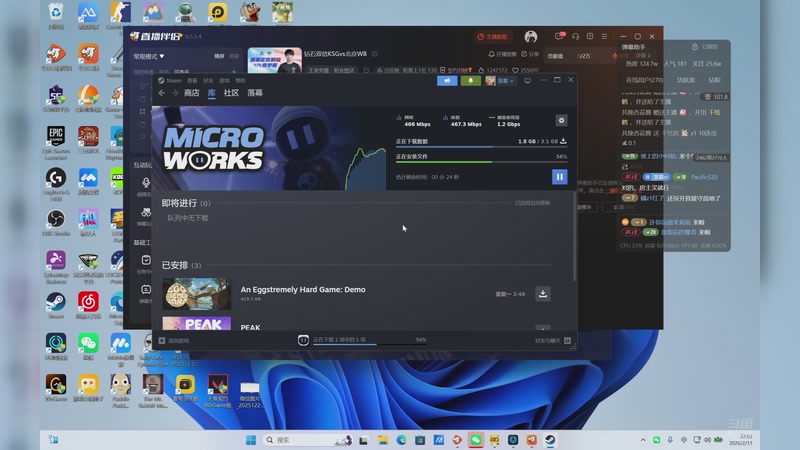Open download settings gear in Steam
The image size is (800, 450).
pos(561,120)
